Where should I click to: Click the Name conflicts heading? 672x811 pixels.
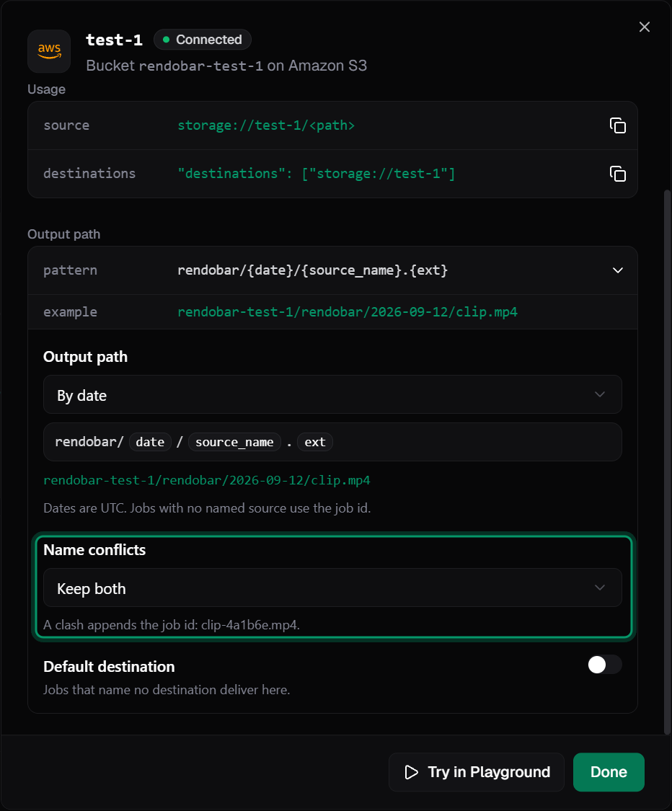click(x=94, y=550)
